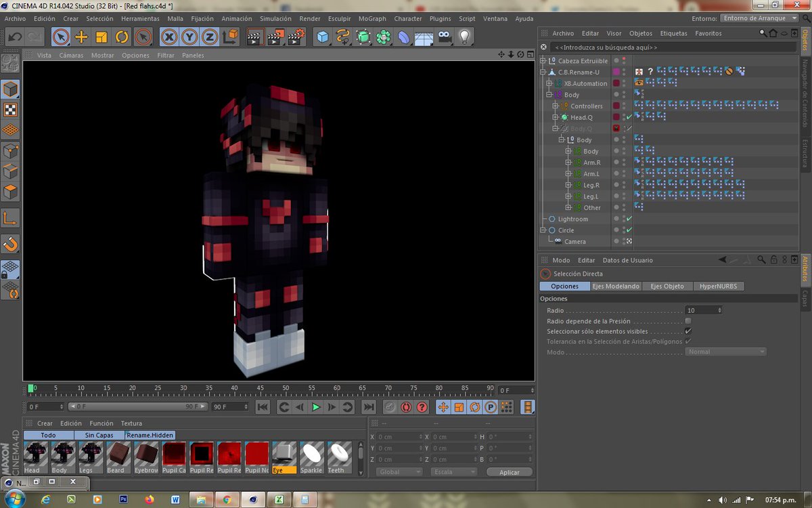This screenshot has height=508, width=812.
Task: Activate the Rotate tool in the top toolbar
Action: [122, 37]
